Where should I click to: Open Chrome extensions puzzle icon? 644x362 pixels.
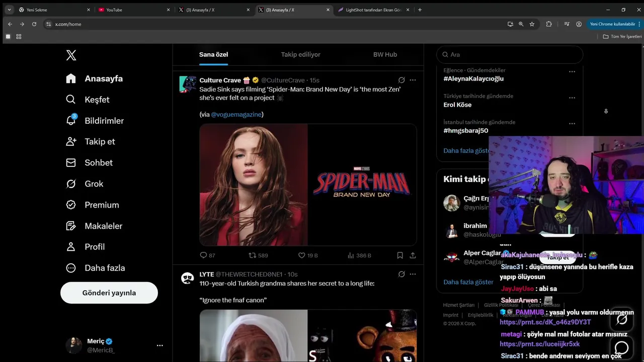click(x=549, y=24)
